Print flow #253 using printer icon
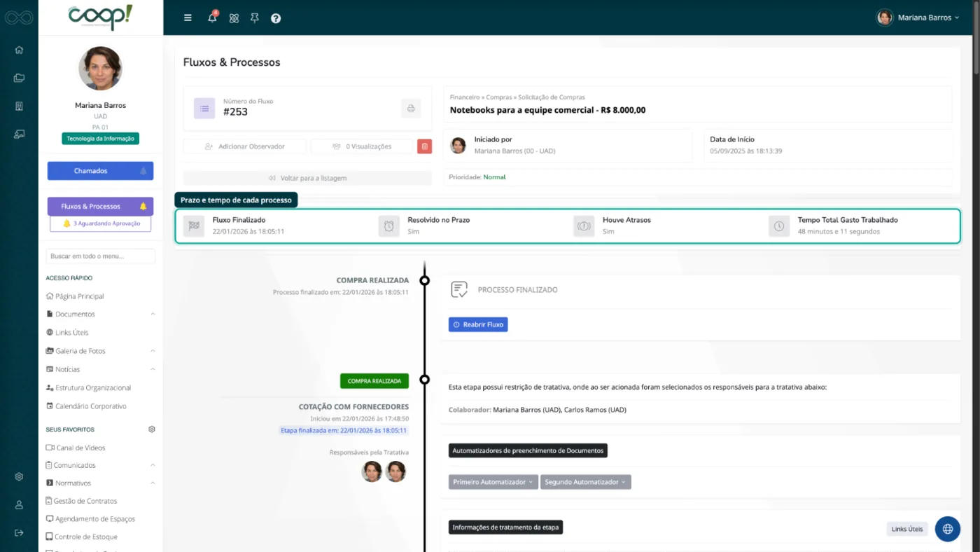 click(x=411, y=109)
